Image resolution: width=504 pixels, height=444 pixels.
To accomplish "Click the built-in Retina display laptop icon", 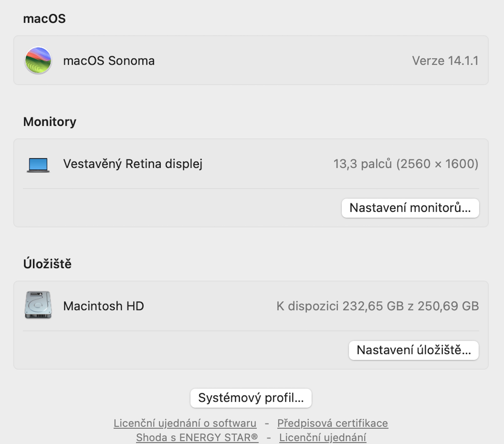I will coord(38,165).
